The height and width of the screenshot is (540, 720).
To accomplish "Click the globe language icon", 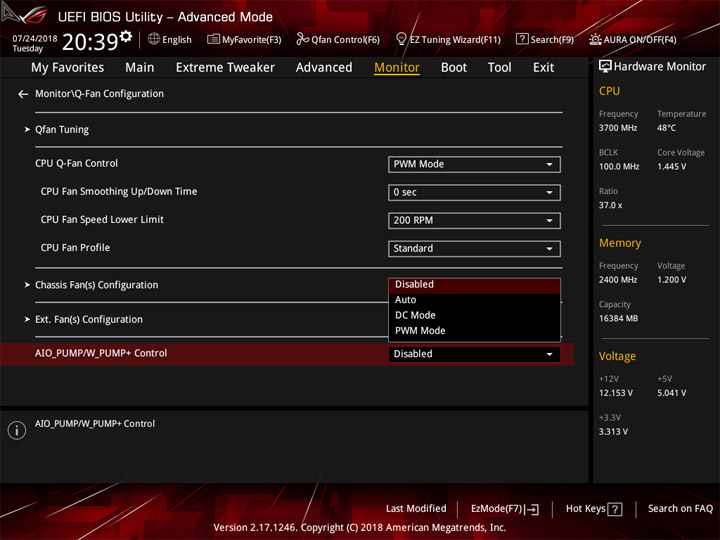I will tap(154, 39).
